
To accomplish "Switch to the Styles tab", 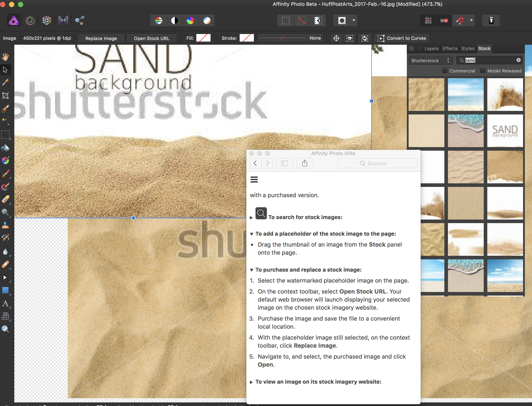I will coord(468,49).
